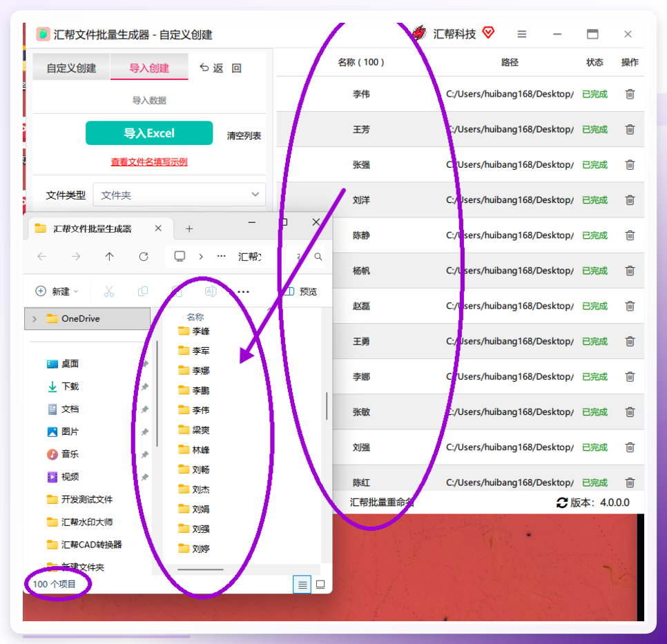Click the 导入Excel button

149,133
